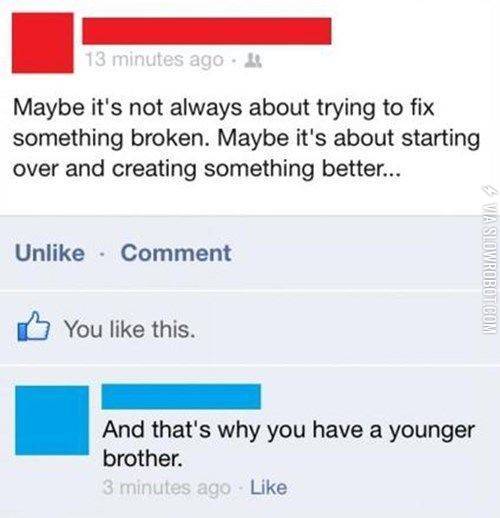Click the word 'brother.' in the comment
The image size is (500, 518).
(x=143, y=458)
